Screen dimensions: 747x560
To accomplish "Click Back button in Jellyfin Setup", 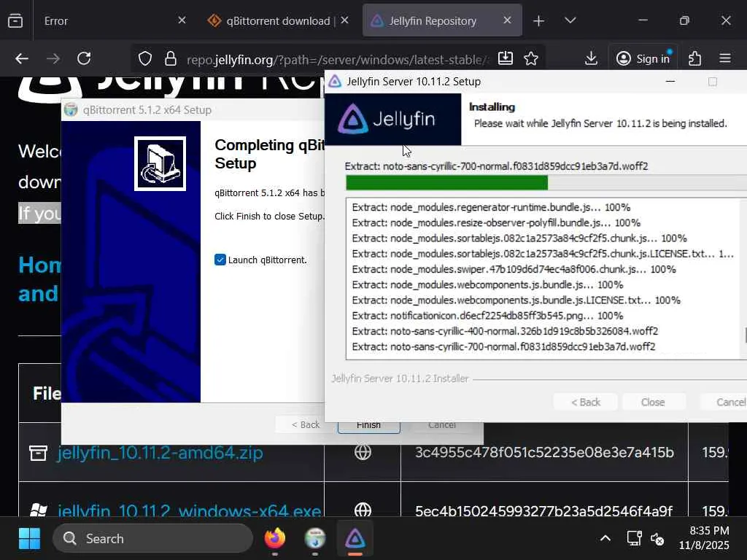I will (586, 402).
